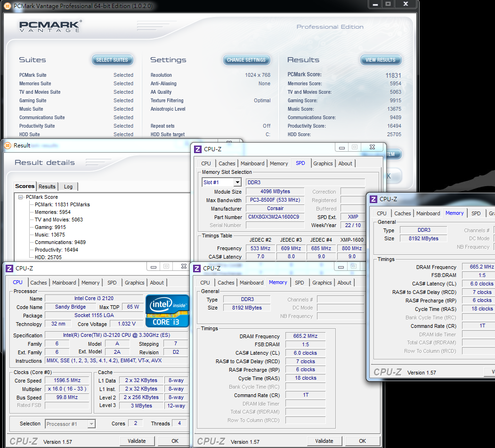Switch to Results tab in Result window
The width and height of the screenshot is (495, 448).
pyautogui.click(x=47, y=187)
